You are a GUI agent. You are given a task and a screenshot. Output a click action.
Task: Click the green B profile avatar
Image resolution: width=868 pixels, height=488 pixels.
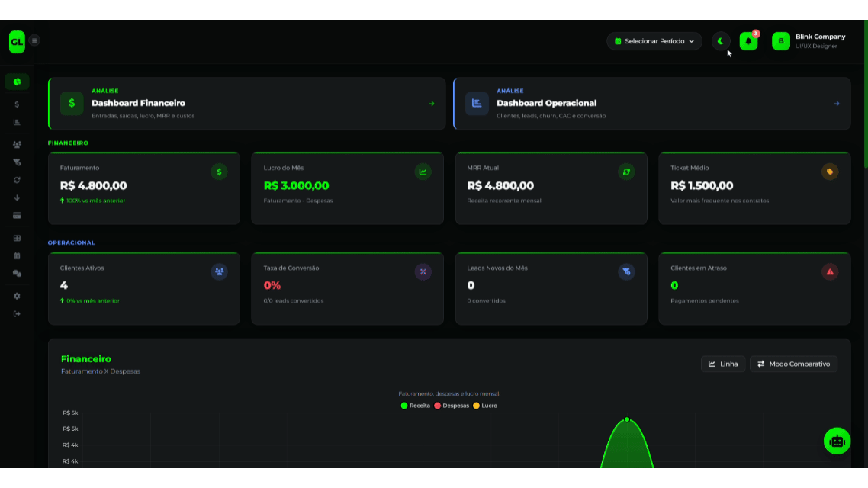781,41
